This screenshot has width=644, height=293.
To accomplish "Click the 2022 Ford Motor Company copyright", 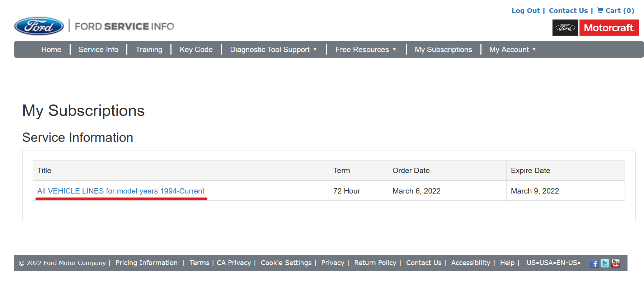I will [62, 263].
